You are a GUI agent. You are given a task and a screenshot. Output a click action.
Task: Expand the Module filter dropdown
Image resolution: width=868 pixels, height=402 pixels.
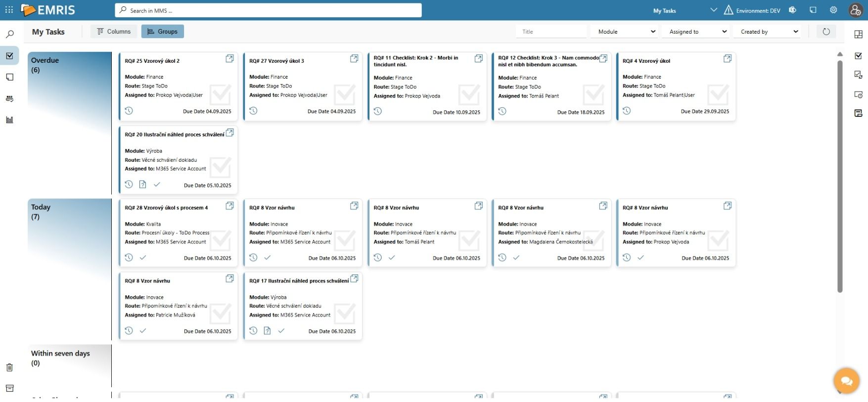(x=626, y=32)
